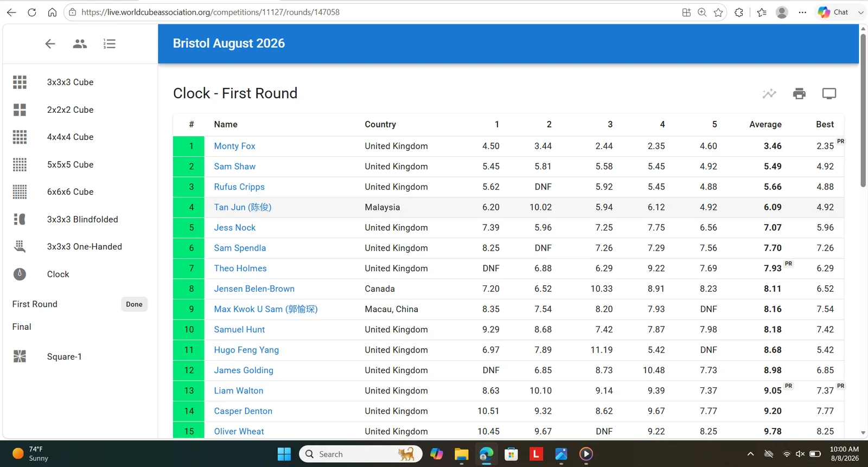Viewport: 868px width, 467px height.
Task: Open the browser zoom control
Action: (702, 12)
